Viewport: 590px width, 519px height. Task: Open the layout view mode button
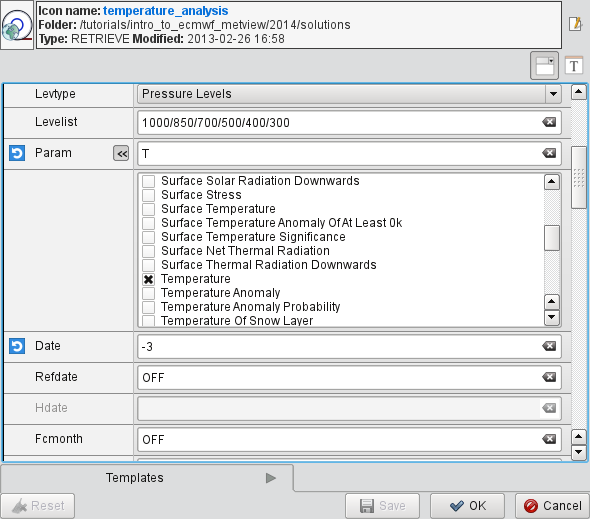click(544, 65)
